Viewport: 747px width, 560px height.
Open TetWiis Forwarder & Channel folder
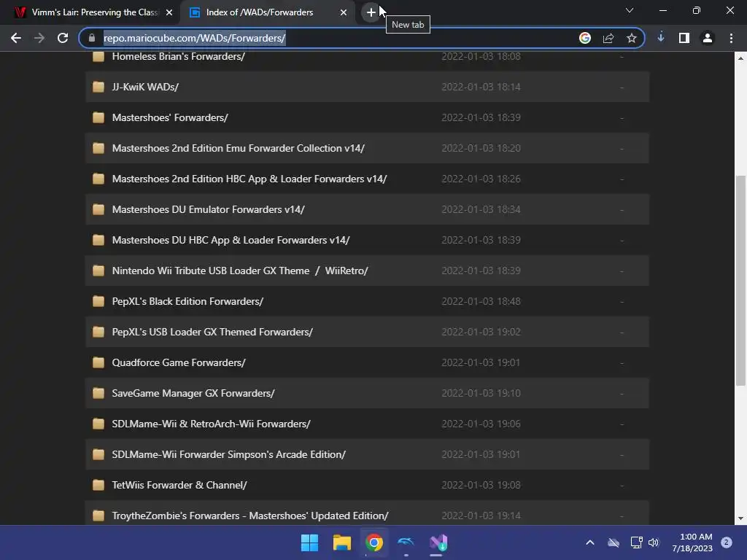[179, 485]
